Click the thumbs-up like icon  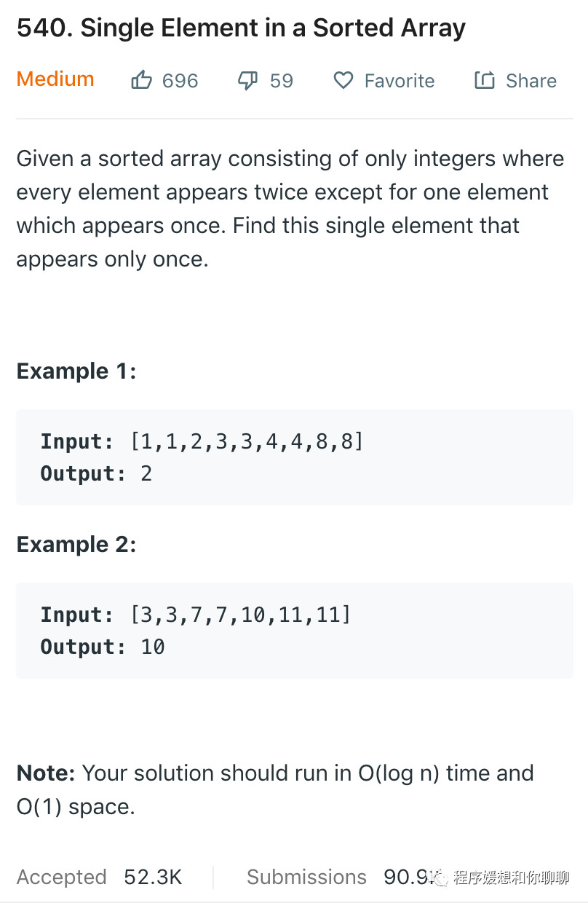coord(141,80)
